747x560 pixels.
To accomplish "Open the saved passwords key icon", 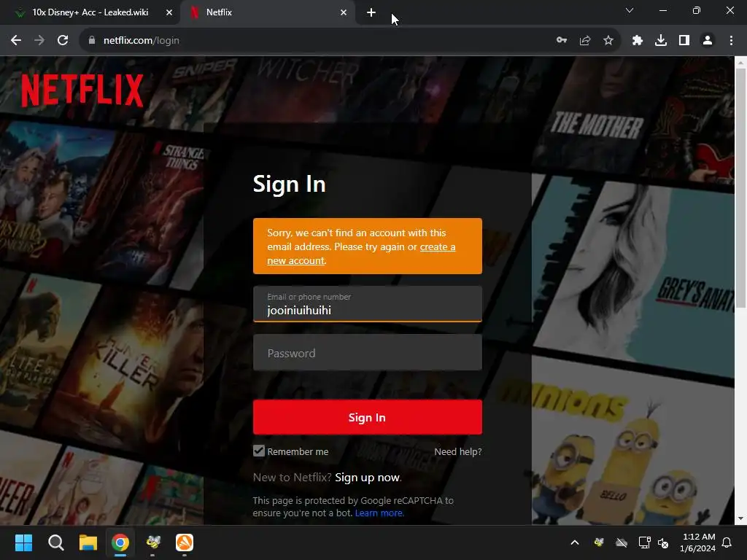I will 562,41.
